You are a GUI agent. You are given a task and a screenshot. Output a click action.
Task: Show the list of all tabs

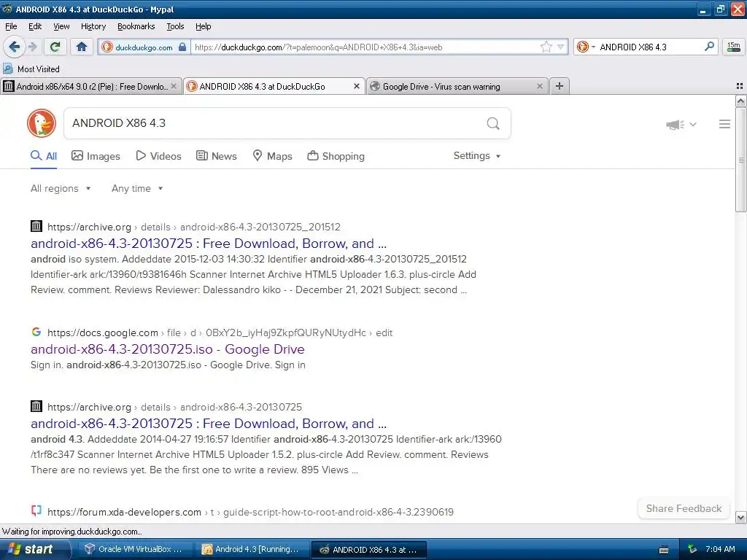[740, 86]
